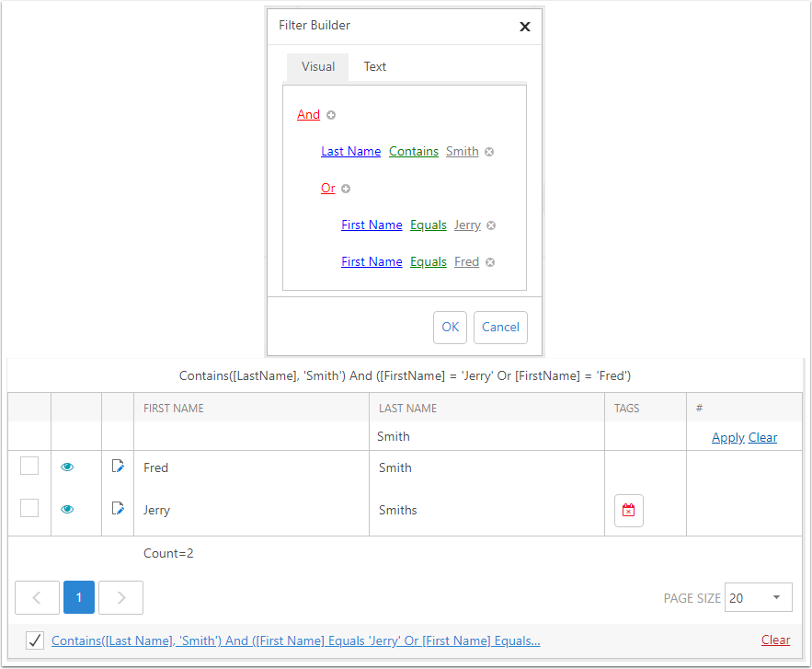This screenshot has width=812, height=669.
Task: Click the Last Name filter input field
Action: (x=486, y=436)
